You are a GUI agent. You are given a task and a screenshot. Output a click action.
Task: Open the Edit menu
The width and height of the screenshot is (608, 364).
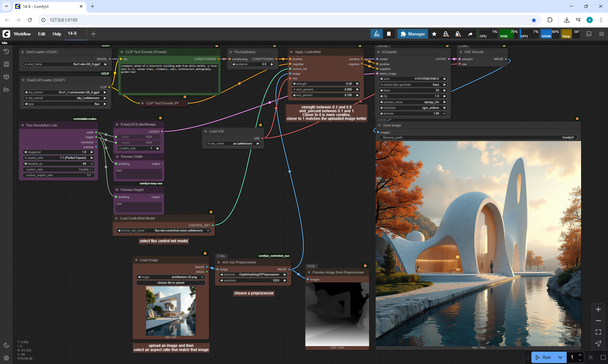click(41, 34)
